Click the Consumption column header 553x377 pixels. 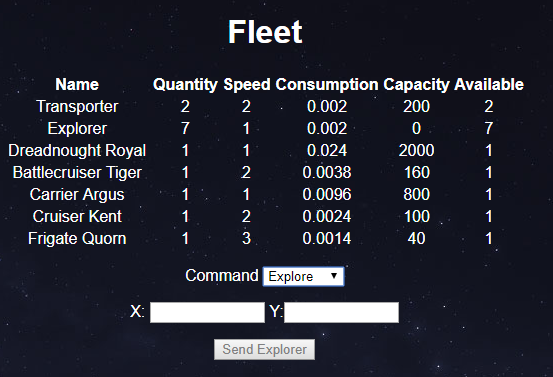pyautogui.click(x=327, y=85)
